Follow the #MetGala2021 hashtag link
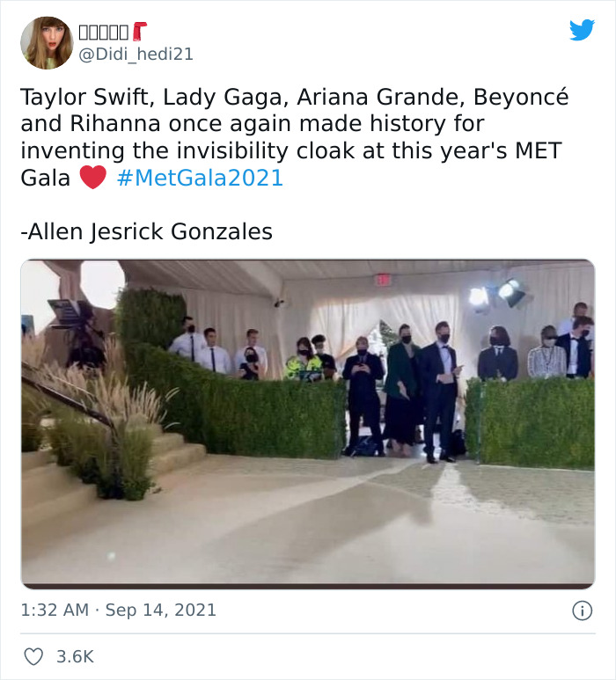Screen dimensions: 616x680 coord(200,178)
